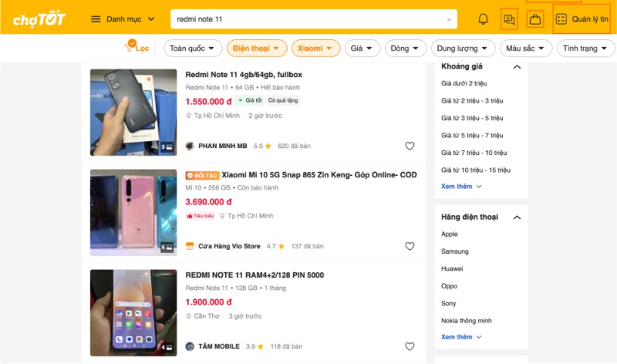Select Oppo brand
Image resolution: width=617 pixels, height=364 pixels.
(x=449, y=286)
